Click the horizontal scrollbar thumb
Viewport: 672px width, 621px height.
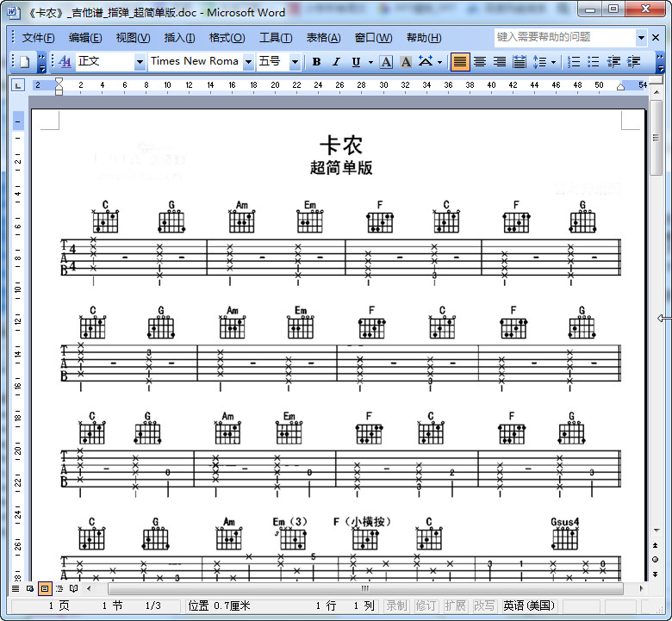coord(365,588)
